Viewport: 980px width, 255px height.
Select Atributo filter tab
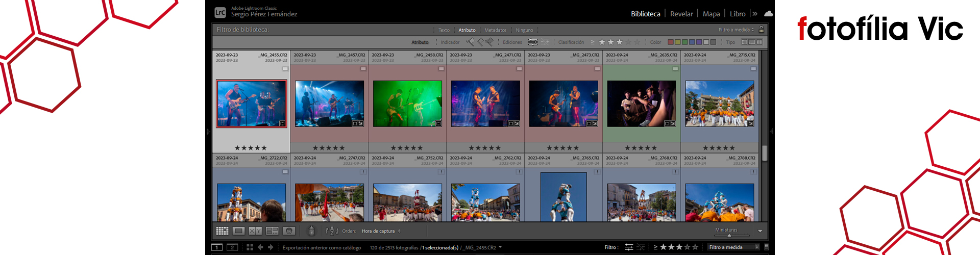(x=467, y=30)
